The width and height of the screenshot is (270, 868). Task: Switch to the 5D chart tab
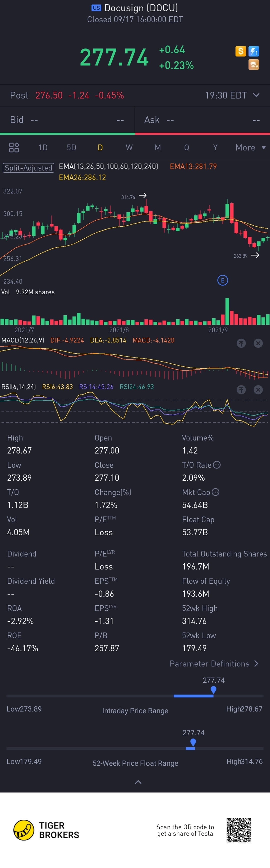pos(71,147)
